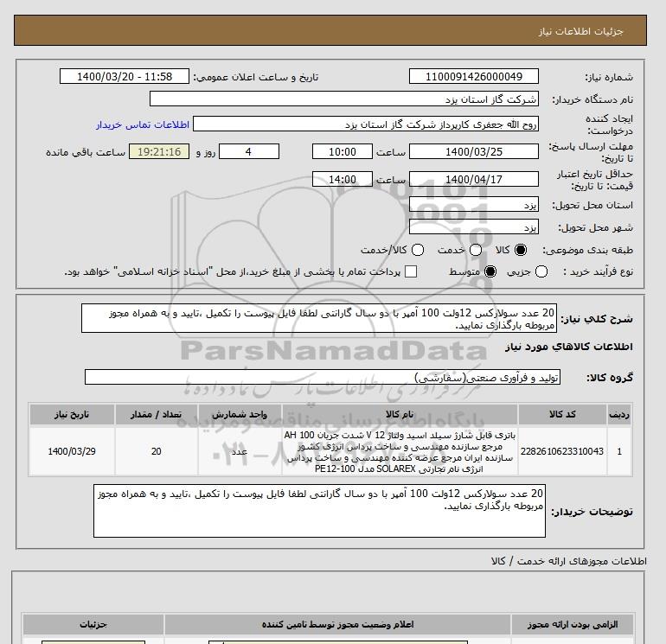
Task: Click the نام کالا column header
Action: coord(400,414)
